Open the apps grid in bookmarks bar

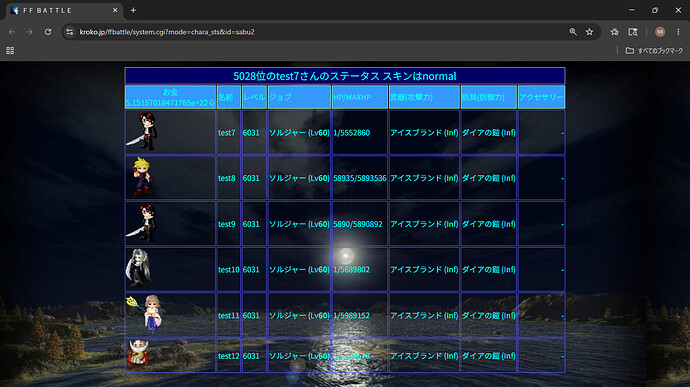[10, 51]
